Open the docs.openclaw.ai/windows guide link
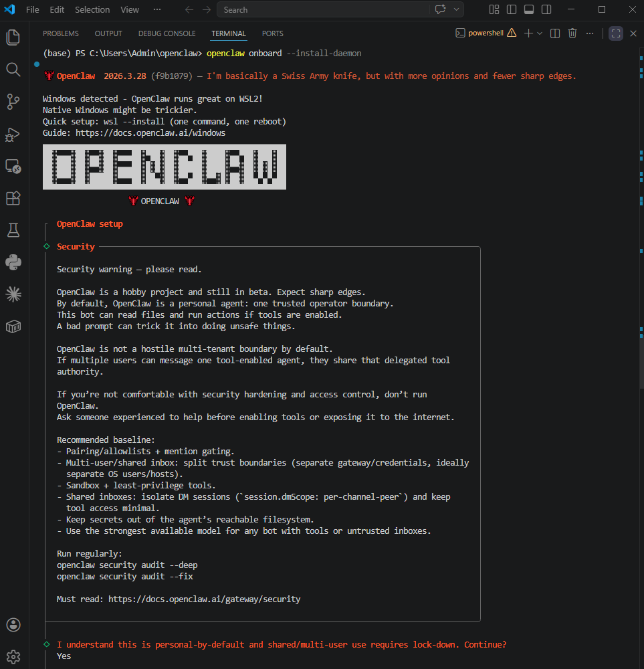Screen dimensions: 644x669 point(150,132)
